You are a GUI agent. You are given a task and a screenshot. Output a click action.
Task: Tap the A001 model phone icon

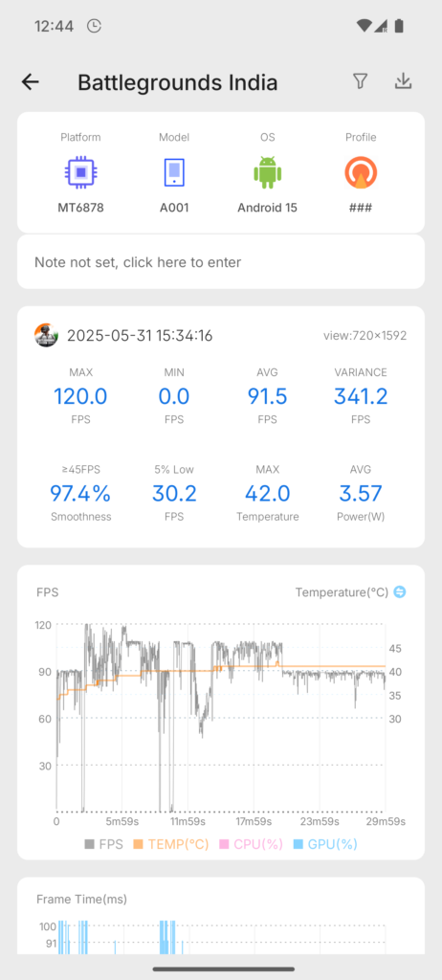(x=174, y=172)
